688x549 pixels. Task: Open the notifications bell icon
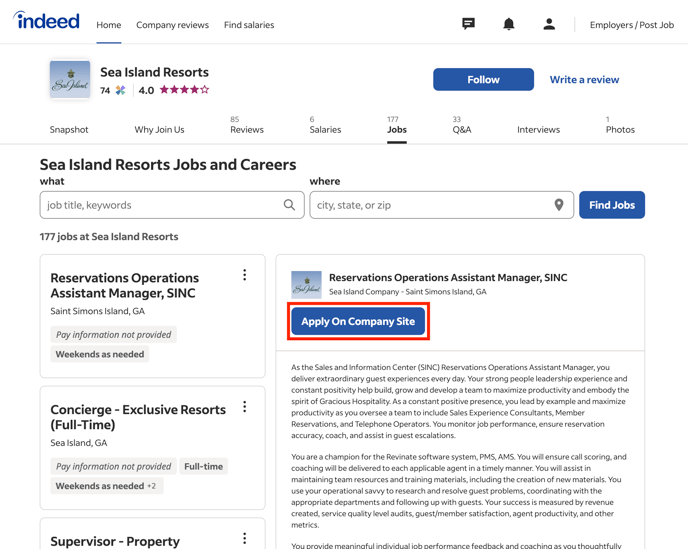pos(509,24)
